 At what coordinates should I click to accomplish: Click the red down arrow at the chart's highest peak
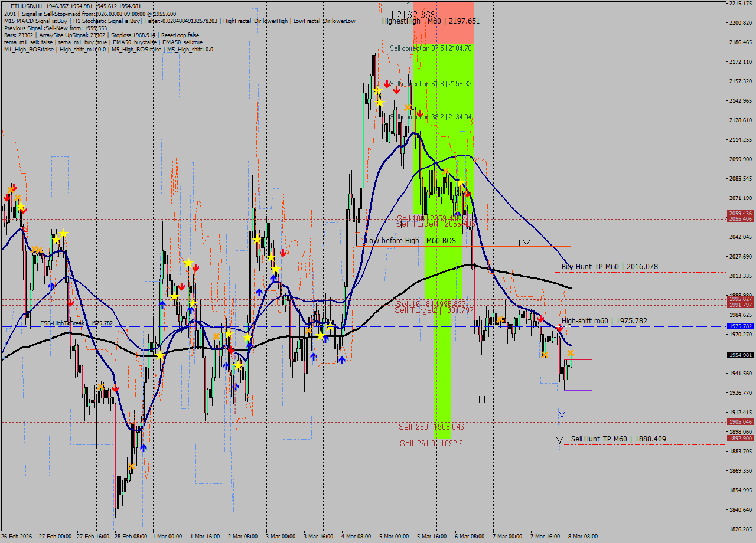[x=387, y=83]
